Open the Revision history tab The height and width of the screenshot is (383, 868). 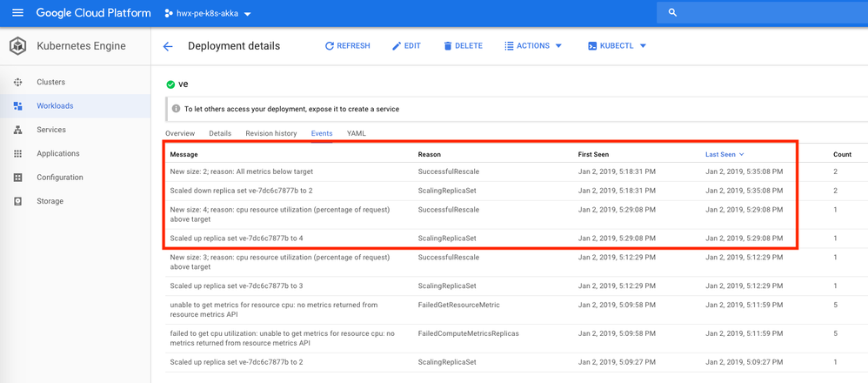coord(270,133)
